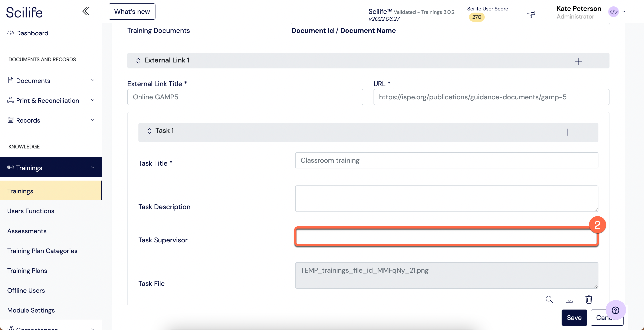The image size is (644, 330).
Task: Collapse the sidebar with double chevron icon
Action: pos(86,11)
